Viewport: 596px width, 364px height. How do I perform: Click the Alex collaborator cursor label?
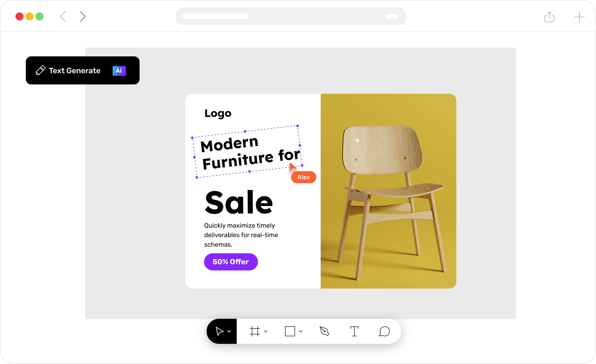304,177
